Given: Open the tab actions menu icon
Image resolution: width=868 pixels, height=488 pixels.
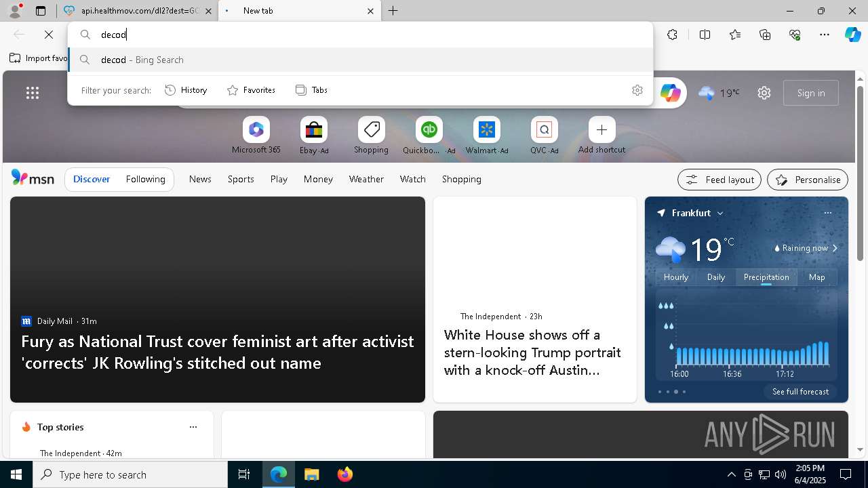Looking at the screenshot, I should pyautogui.click(x=41, y=11).
